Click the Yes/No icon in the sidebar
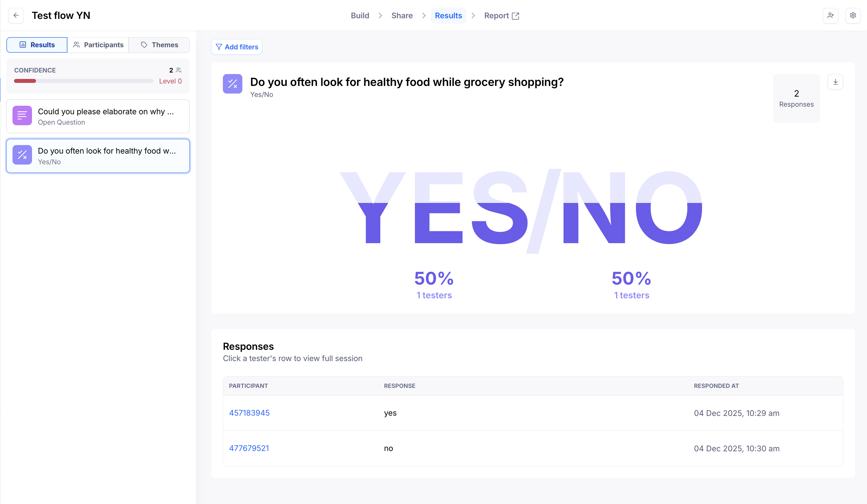 [22, 155]
